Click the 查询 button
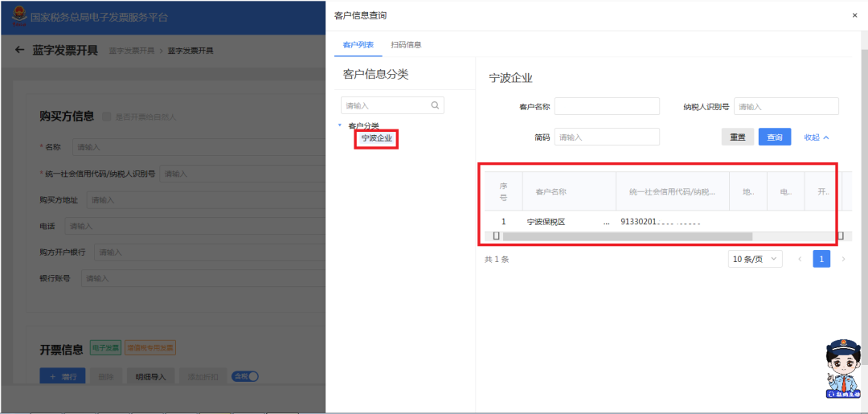868x414 pixels. pos(775,137)
